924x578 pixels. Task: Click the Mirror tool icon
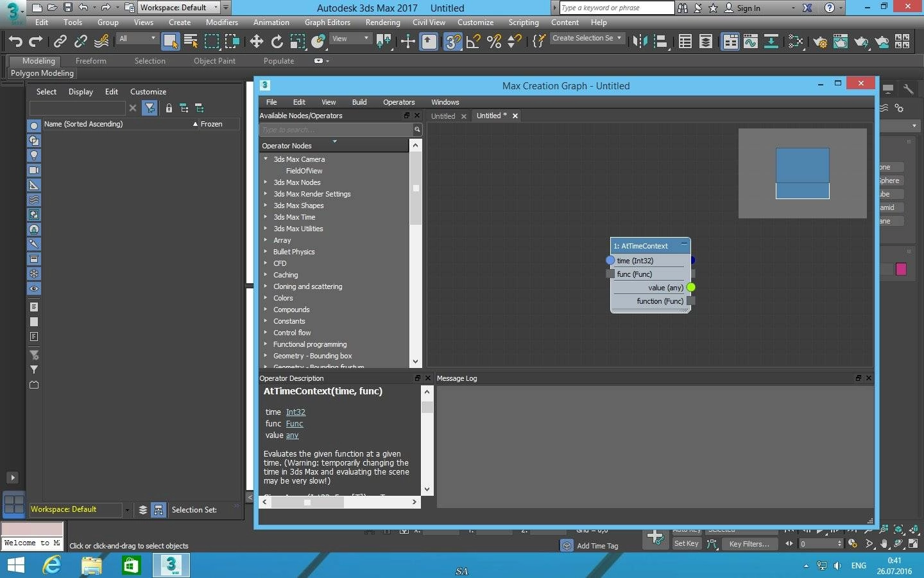click(x=640, y=42)
